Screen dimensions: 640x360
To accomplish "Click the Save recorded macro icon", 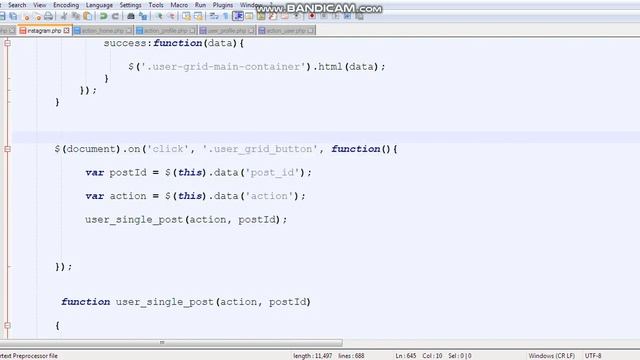I will tap(359, 16).
